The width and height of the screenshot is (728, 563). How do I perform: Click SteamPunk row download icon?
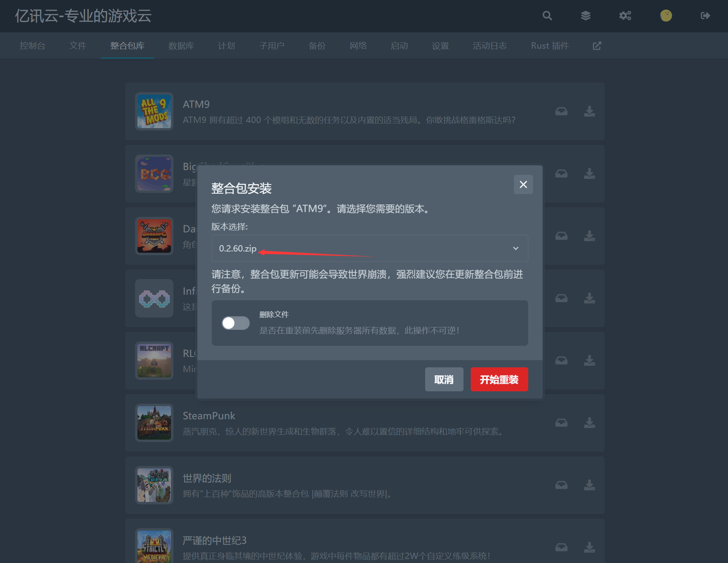(589, 423)
